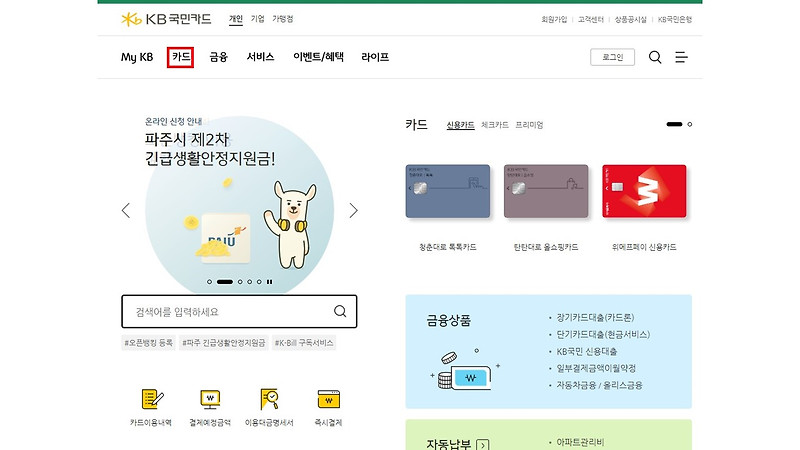Screen dimensions: 800x450
Task: Select fifth banner pagination dot
Action: [259, 282]
